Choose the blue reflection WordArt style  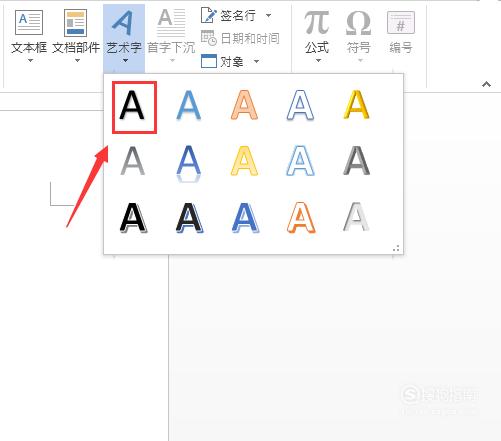[x=189, y=163]
